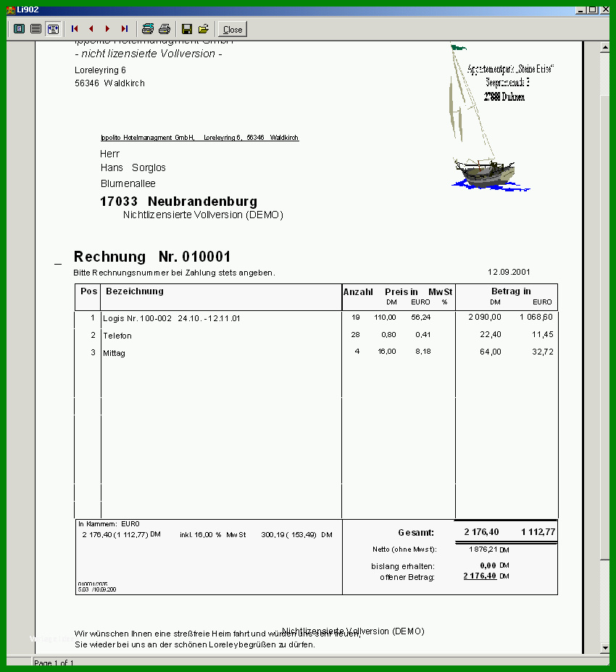
Task: Click the Logis amount 2 090,00
Action: coord(485,317)
